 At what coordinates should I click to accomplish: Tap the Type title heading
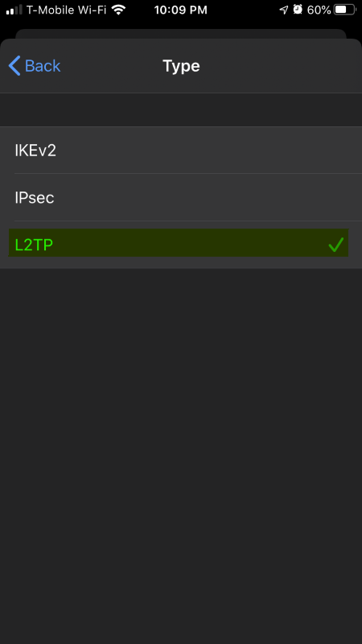tap(181, 66)
